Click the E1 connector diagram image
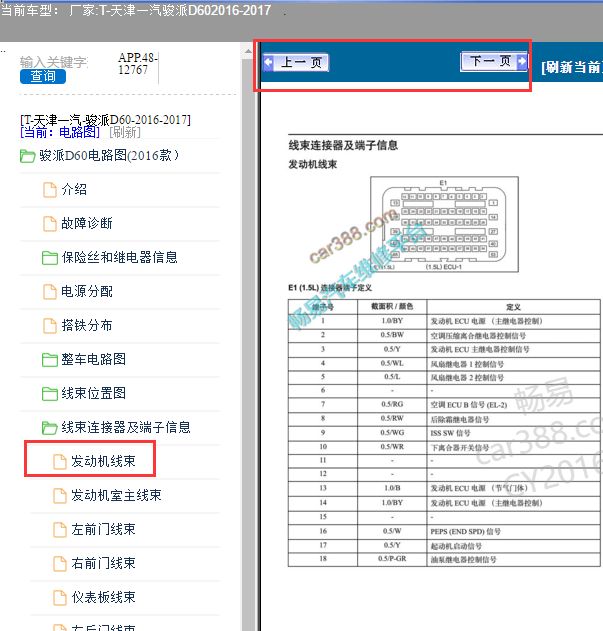Image resolution: width=603 pixels, height=631 pixels. (444, 224)
